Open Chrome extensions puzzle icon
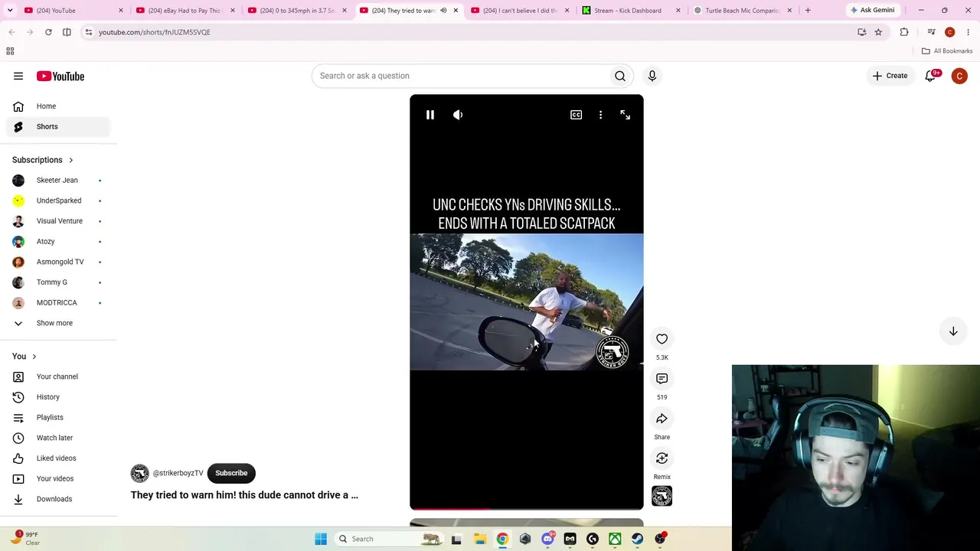The width and height of the screenshot is (980, 551). tap(904, 32)
